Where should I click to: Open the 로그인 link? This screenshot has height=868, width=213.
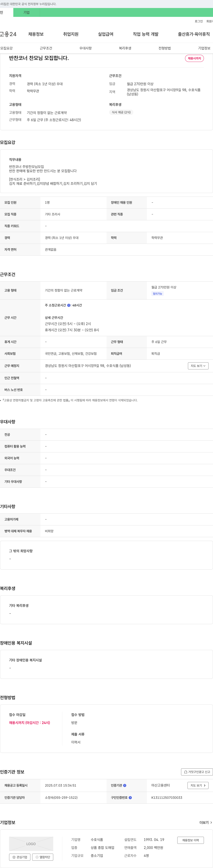tap(199, 21)
